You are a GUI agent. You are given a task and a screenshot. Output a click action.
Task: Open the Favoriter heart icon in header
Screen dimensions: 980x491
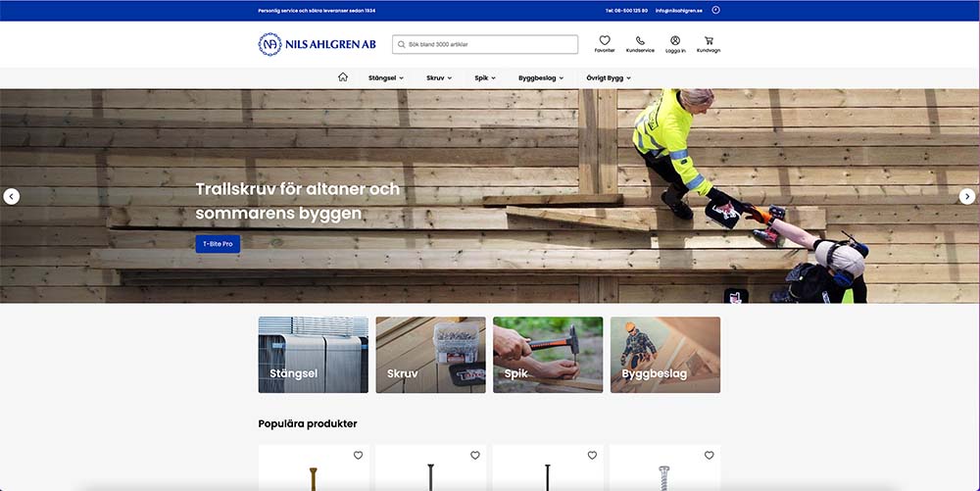[605, 42]
